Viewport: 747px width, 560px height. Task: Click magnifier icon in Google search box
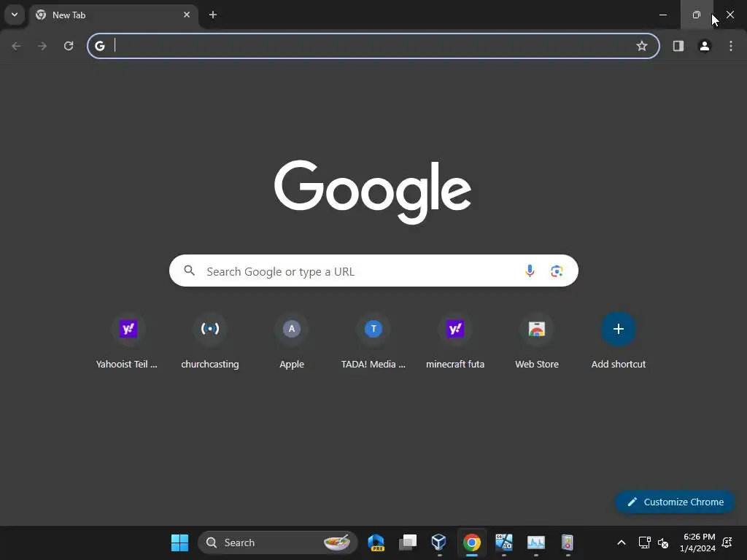(x=189, y=271)
